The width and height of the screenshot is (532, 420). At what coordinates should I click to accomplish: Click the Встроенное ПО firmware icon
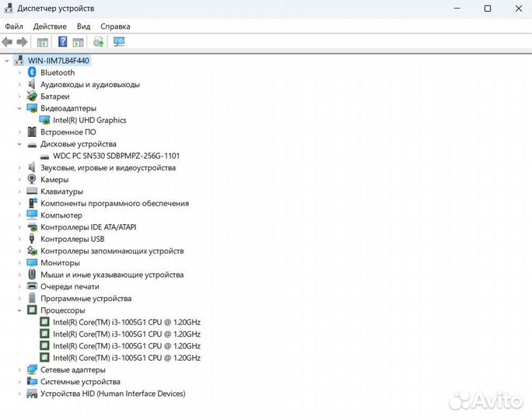pos(32,131)
